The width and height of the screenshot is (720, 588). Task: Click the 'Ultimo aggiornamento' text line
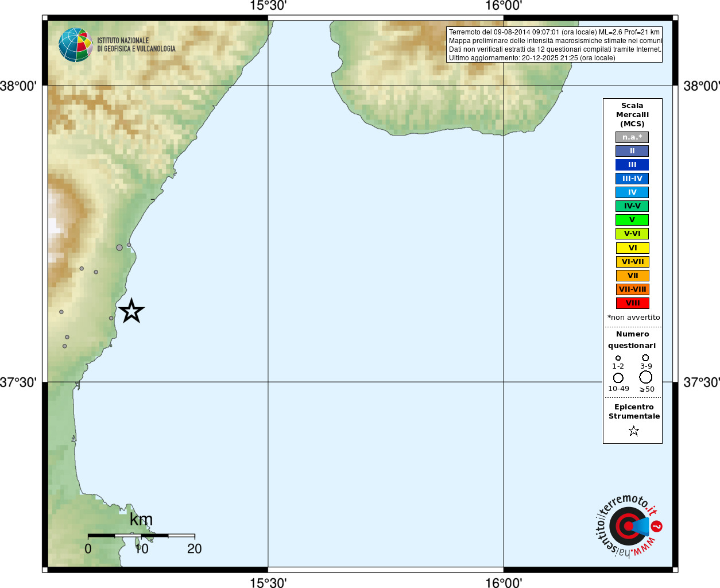click(x=532, y=58)
